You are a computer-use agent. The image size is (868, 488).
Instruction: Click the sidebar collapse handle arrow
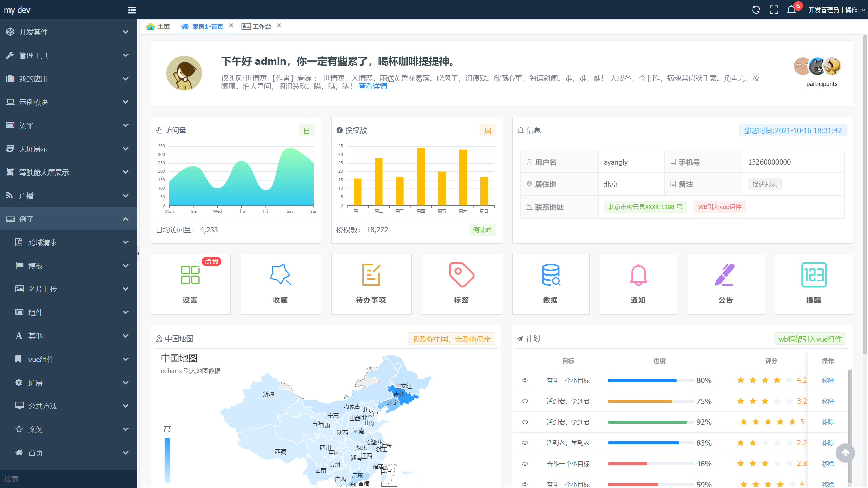138,253
